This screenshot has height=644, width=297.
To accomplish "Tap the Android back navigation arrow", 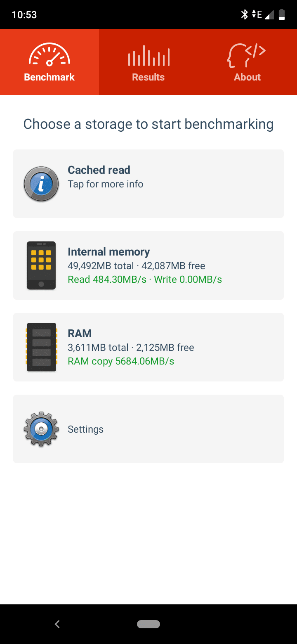I will [57, 624].
